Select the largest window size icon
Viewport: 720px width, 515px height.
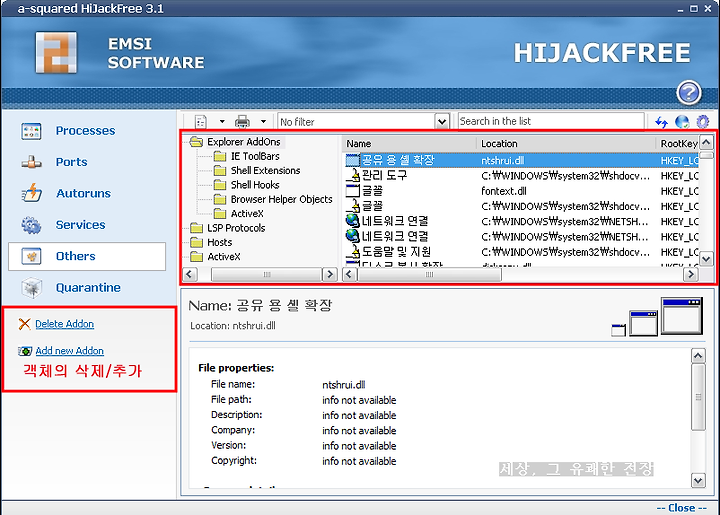(682, 316)
